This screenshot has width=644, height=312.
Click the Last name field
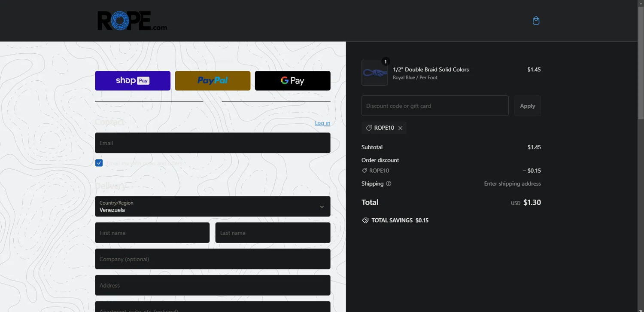(273, 232)
